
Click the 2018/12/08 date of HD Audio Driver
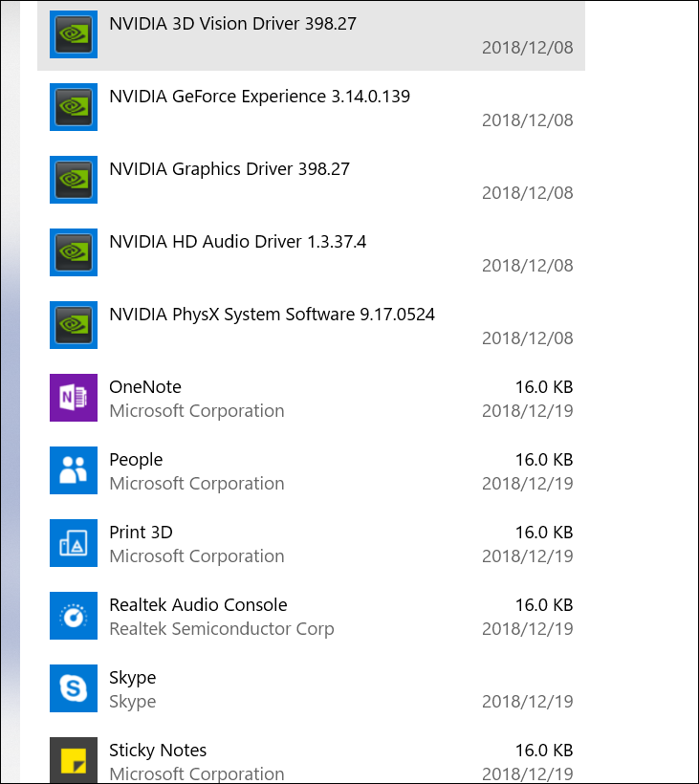click(x=528, y=266)
